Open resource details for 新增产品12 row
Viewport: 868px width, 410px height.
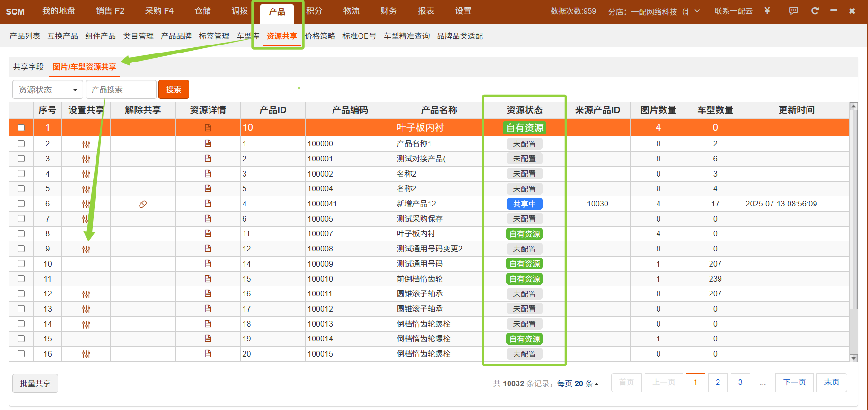(x=208, y=204)
